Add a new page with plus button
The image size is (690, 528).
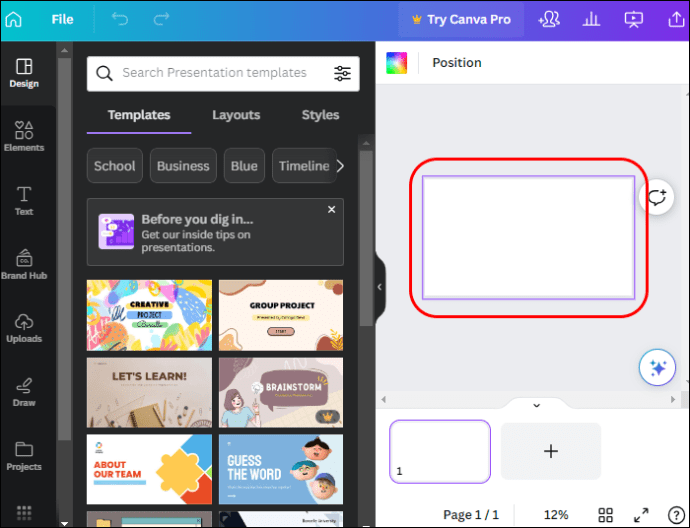pos(551,451)
